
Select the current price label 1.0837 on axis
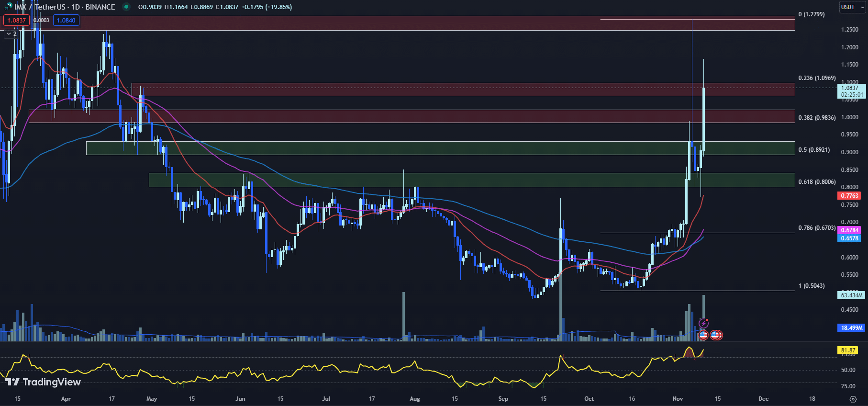coord(851,88)
